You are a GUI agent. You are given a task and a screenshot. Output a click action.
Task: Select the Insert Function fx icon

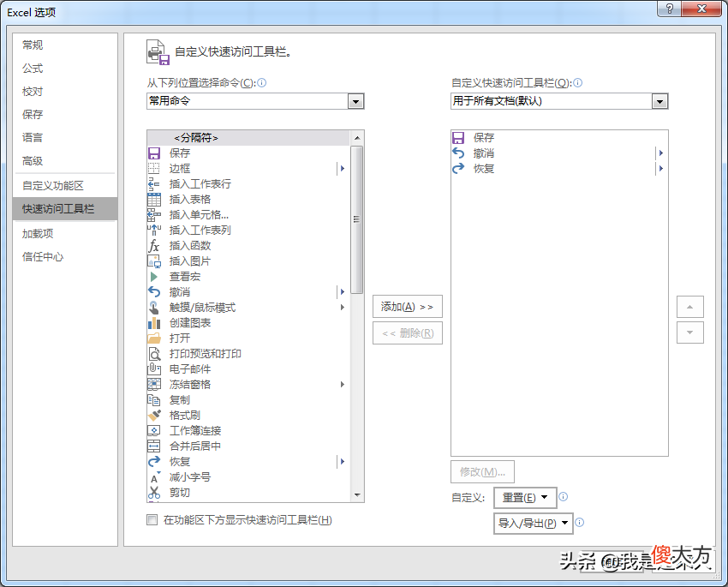pyautogui.click(x=153, y=246)
